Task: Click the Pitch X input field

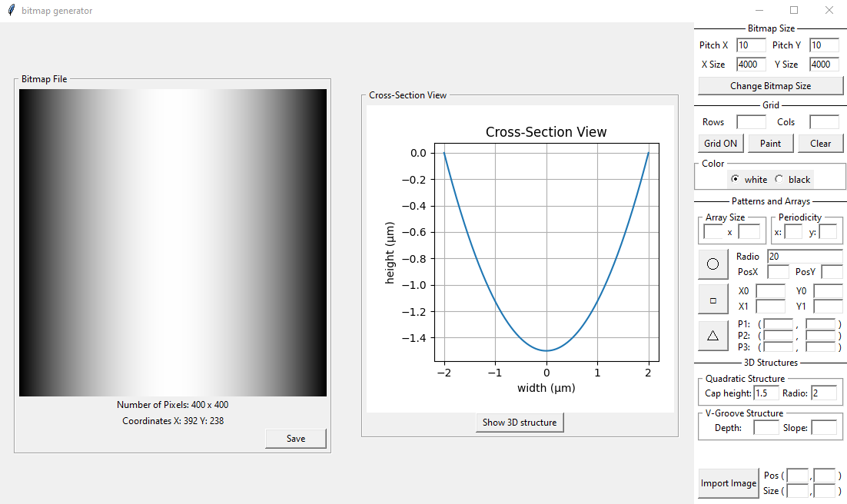Action: (751, 45)
